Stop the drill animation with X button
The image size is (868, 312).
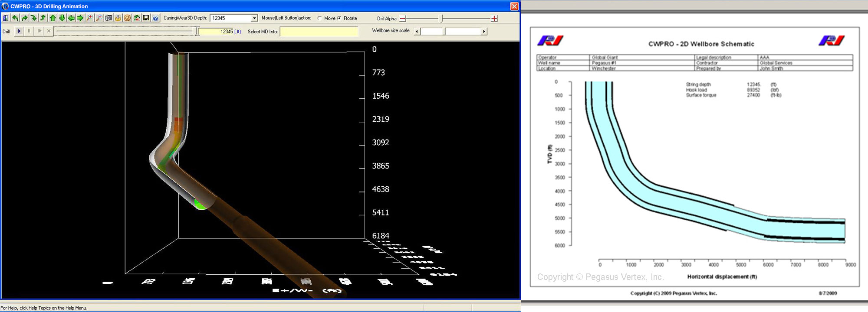(x=49, y=31)
